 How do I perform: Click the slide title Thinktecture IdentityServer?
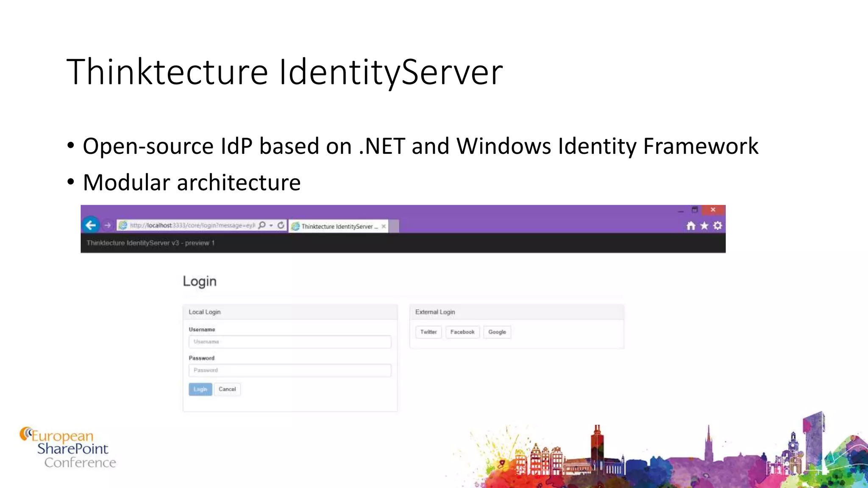285,72
